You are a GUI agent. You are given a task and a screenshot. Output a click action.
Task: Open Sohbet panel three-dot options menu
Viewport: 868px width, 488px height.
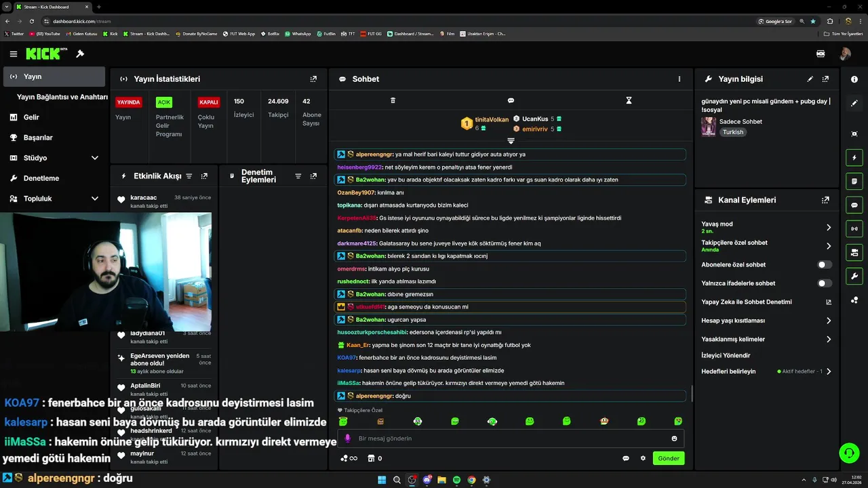coord(679,79)
